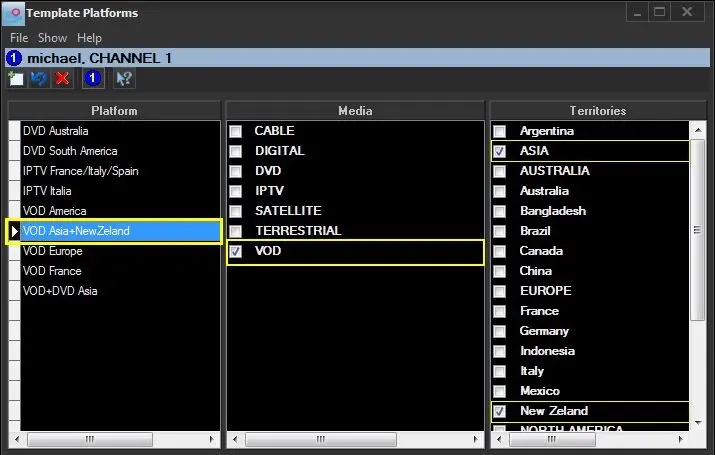Viewport: 715px width, 455px height.
Task: Enable the SATELLITE media checkbox
Action: tap(236, 211)
